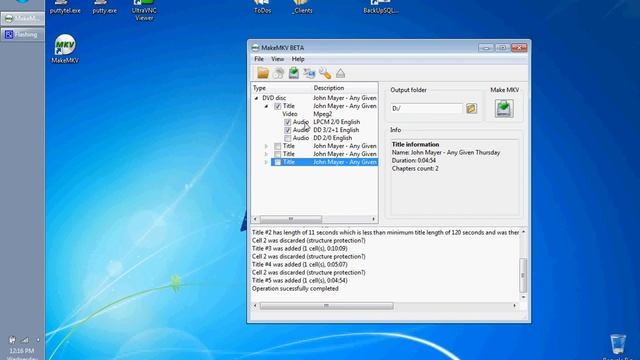The height and width of the screenshot is (360, 640).
Task: Click log line 'Title #5 was added'
Action: [x=300, y=280]
